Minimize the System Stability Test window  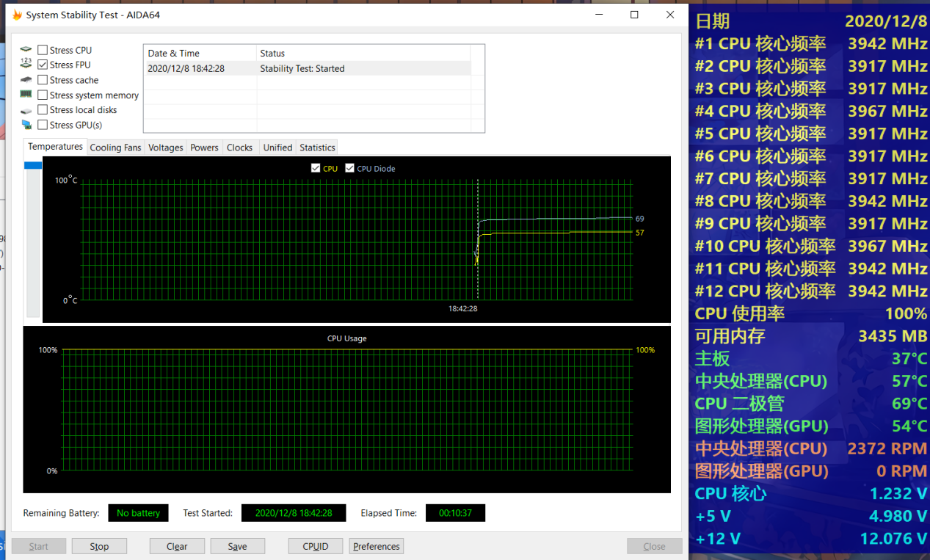point(599,15)
